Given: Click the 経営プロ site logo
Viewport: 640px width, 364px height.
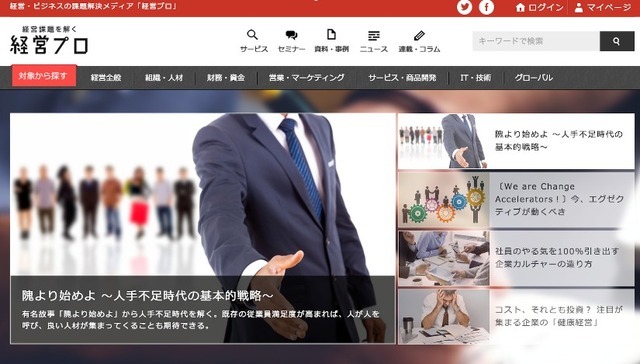Looking at the screenshot, I should (x=49, y=40).
